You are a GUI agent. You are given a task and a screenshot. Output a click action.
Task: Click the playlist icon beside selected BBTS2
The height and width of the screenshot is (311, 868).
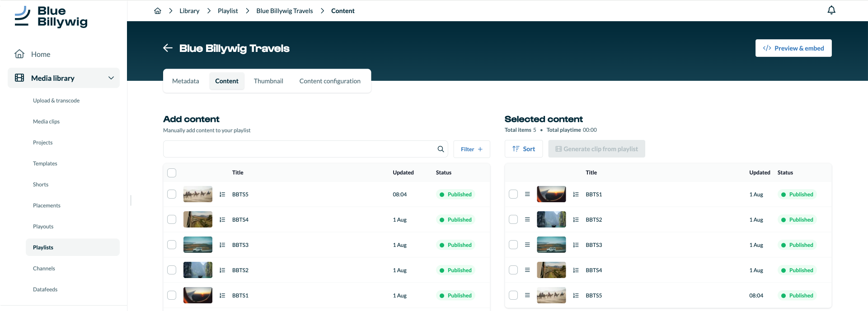click(576, 220)
